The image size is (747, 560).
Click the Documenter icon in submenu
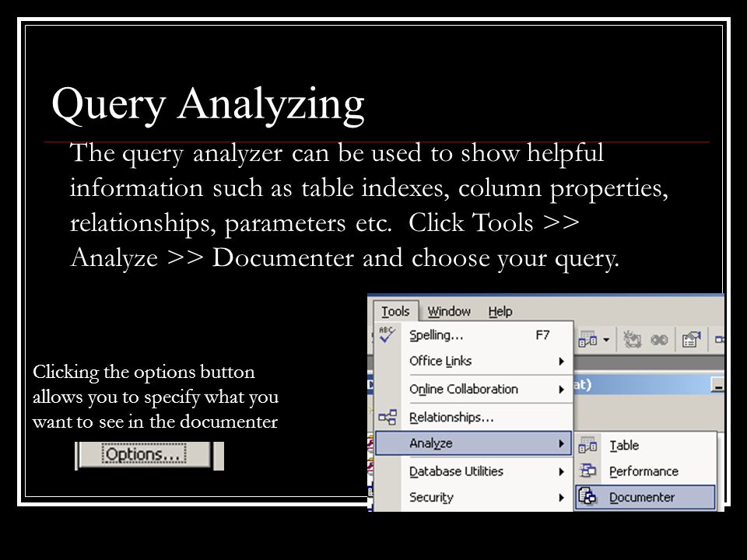tap(587, 497)
